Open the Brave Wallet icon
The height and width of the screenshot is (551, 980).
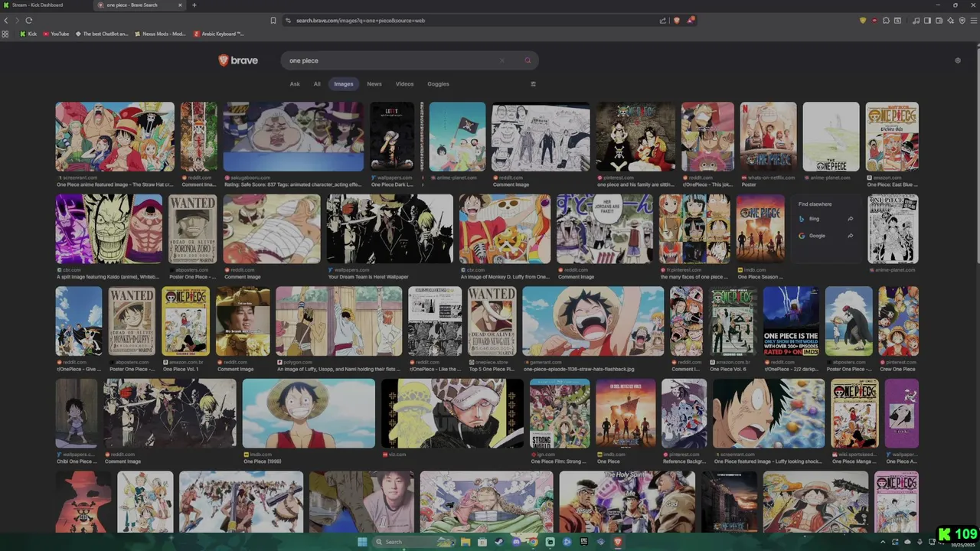[x=939, y=21]
